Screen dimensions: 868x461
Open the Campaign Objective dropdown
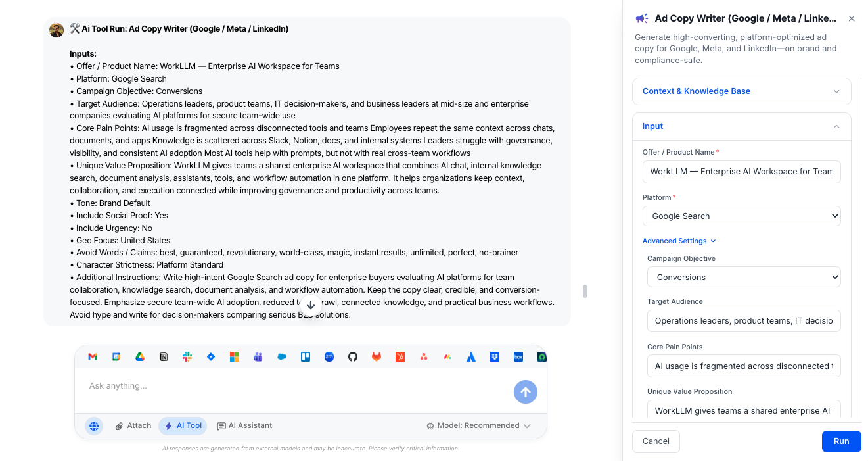pyautogui.click(x=743, y=277)
